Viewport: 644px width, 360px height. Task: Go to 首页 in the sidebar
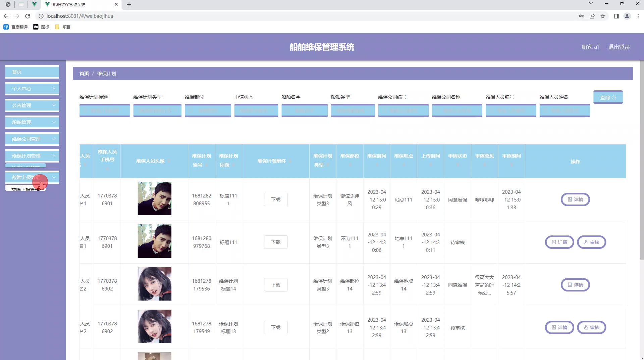(x=32, y=72)
